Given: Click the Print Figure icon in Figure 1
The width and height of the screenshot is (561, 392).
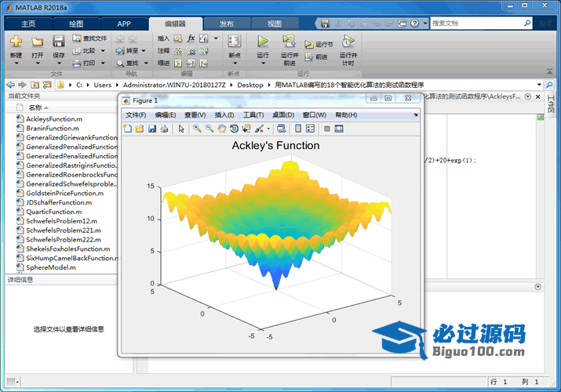Looking at the screenshot, I should (x=164, y=129).
